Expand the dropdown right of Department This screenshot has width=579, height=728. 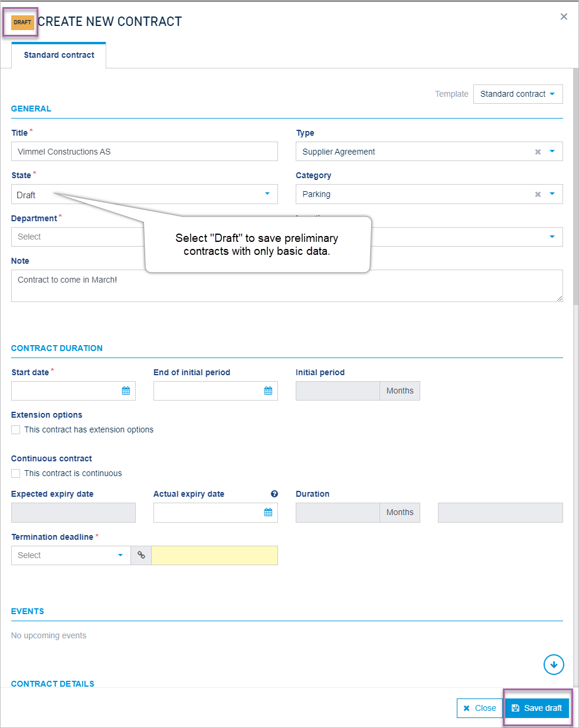552,237
